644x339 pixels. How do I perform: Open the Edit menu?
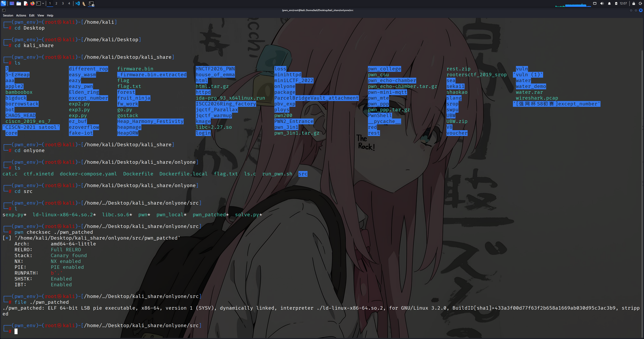tap(32, 15)
